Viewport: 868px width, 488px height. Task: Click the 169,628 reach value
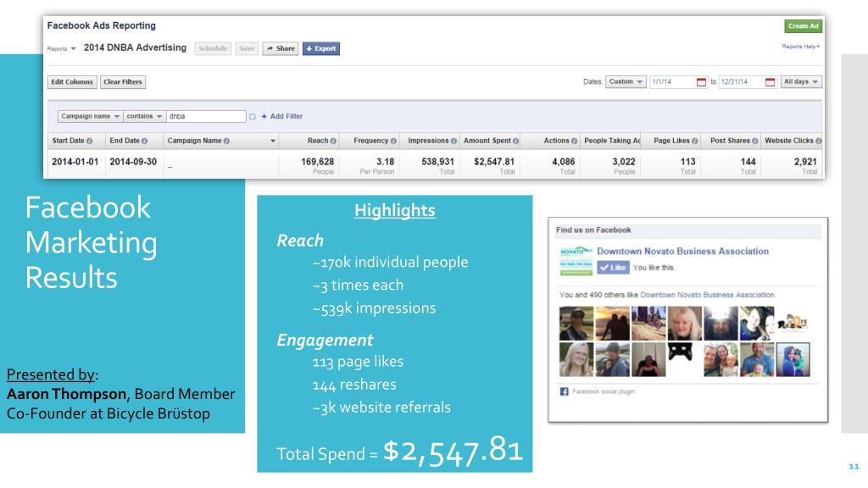pos(317,162)
